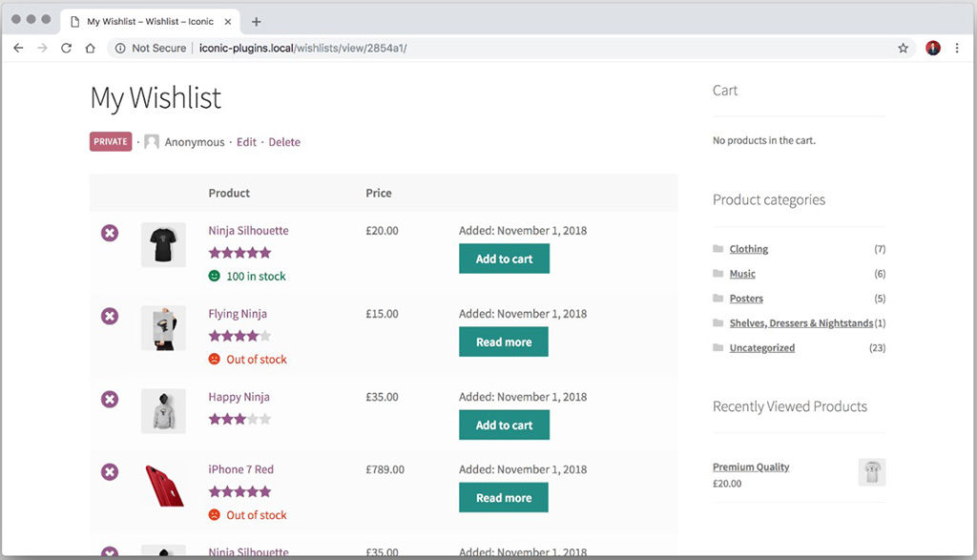Close the My Wishlist tab
977x560 pixels.
click(228, 21)
